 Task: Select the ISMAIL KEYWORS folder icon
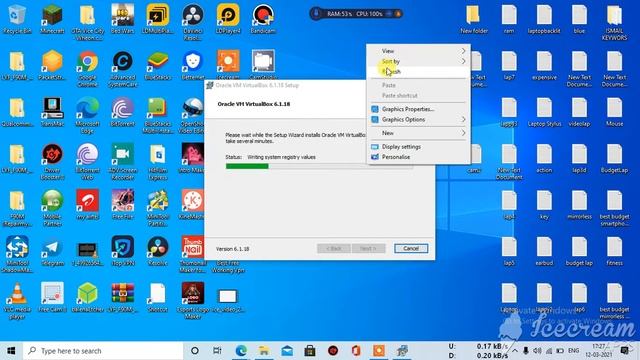pyautogui.click(x=614, y=22)
